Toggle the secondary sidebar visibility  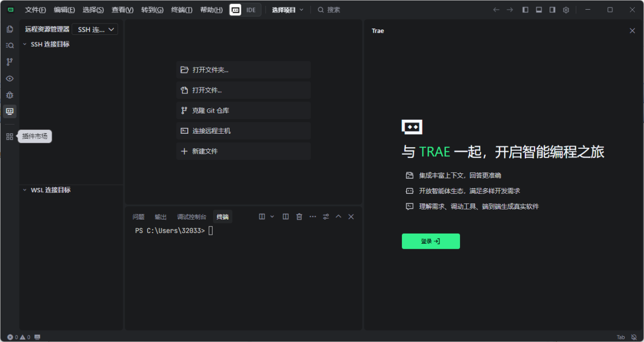(x=552, y=9)
